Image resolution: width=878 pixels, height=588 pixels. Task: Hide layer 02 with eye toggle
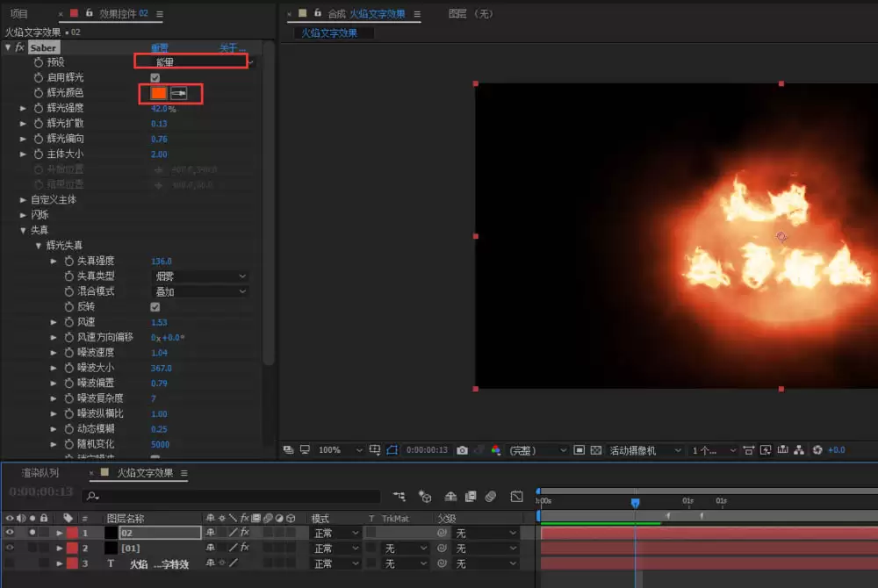tap(10, 533)
